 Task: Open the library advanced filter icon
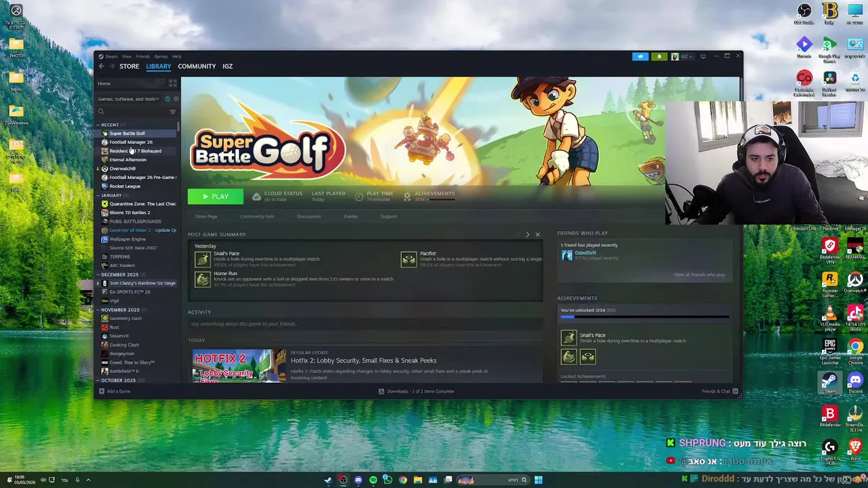click(x=173, y=112)
